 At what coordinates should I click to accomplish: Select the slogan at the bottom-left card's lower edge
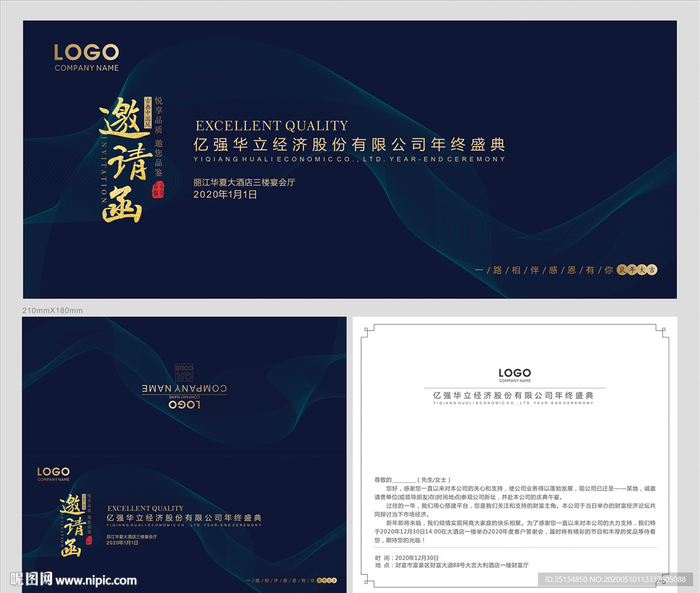(x=280, y=581)
